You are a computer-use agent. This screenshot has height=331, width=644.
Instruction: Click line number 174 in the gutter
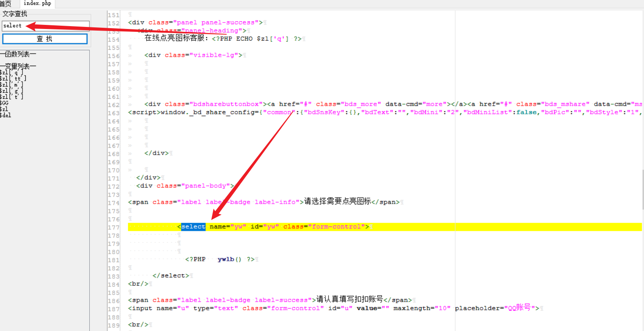coord(114,203)
